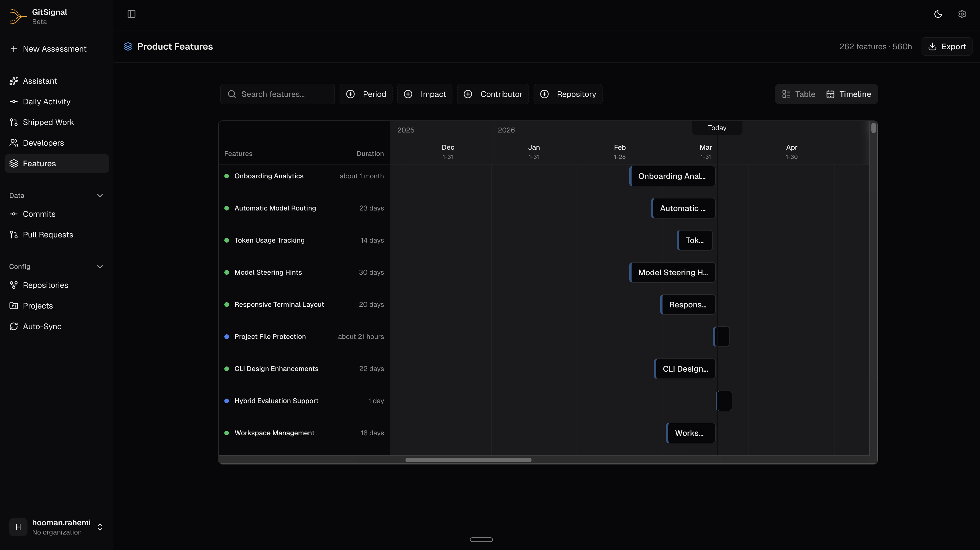Open Auto-Sync configuration

click(42, 326)
